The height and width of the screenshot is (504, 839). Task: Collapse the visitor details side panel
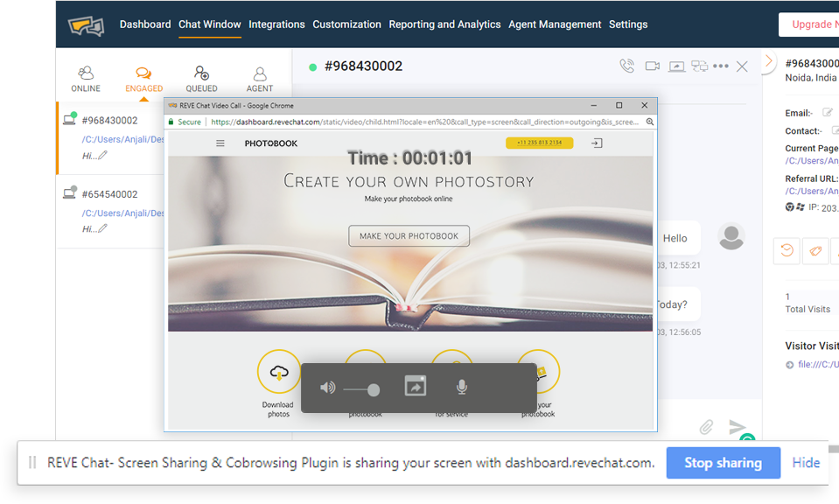(768, 60)
